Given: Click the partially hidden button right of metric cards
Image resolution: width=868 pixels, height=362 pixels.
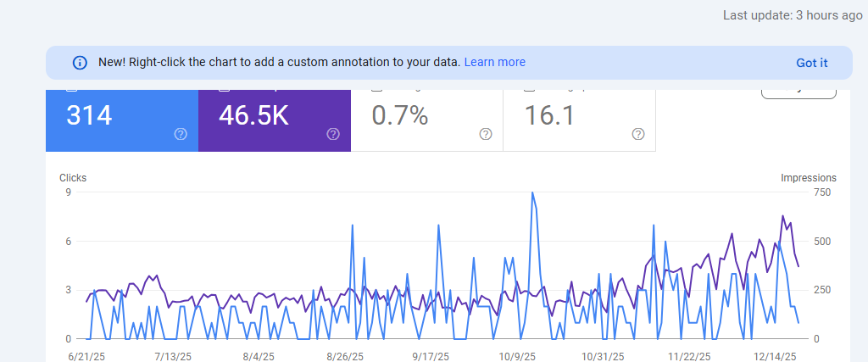Looking at the screenshot, I should coord(798,92).
